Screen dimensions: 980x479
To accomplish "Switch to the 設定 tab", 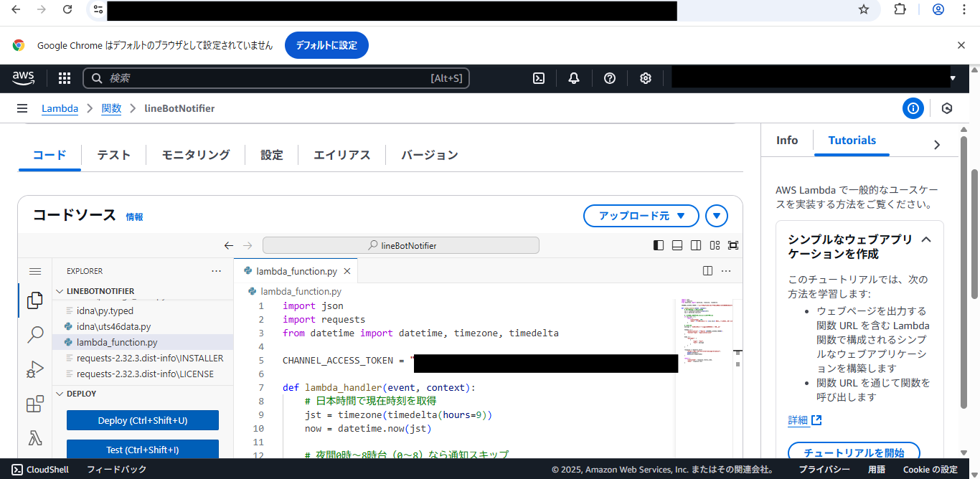I will 272,155.
